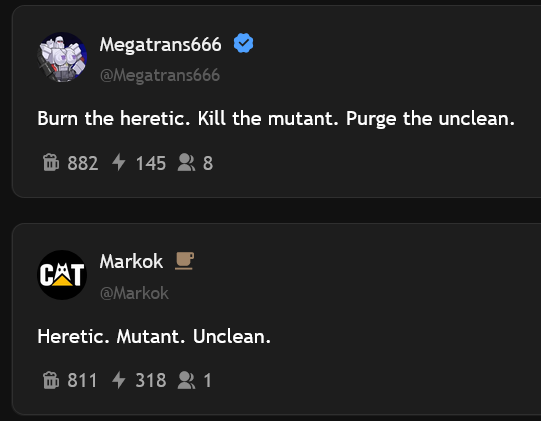
Task: Click the 882 beer count number
Action: pyautogui.click(x=83, y=163)
